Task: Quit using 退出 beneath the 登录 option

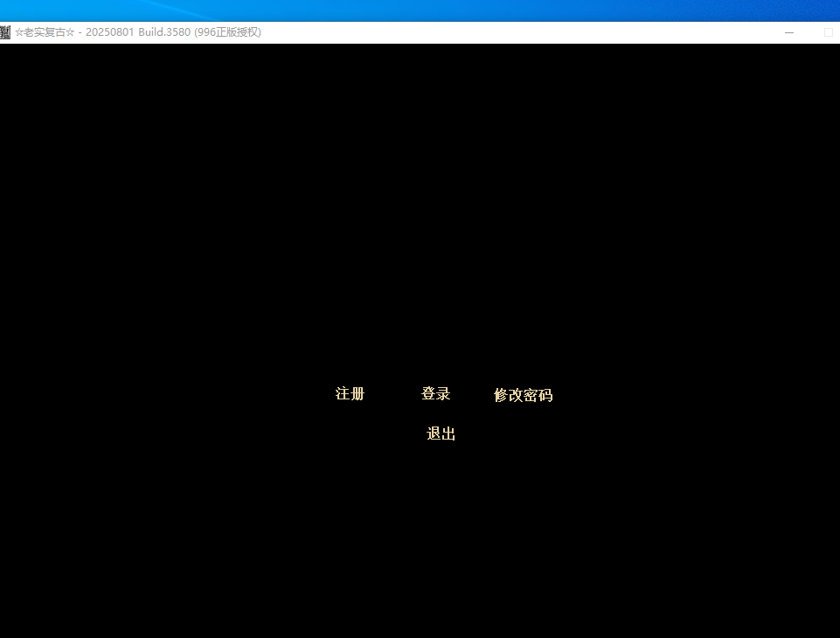Action: [441, 434]
